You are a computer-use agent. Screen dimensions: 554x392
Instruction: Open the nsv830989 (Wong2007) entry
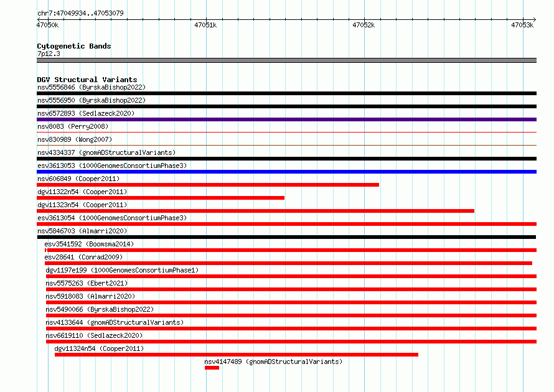[75, 139]
